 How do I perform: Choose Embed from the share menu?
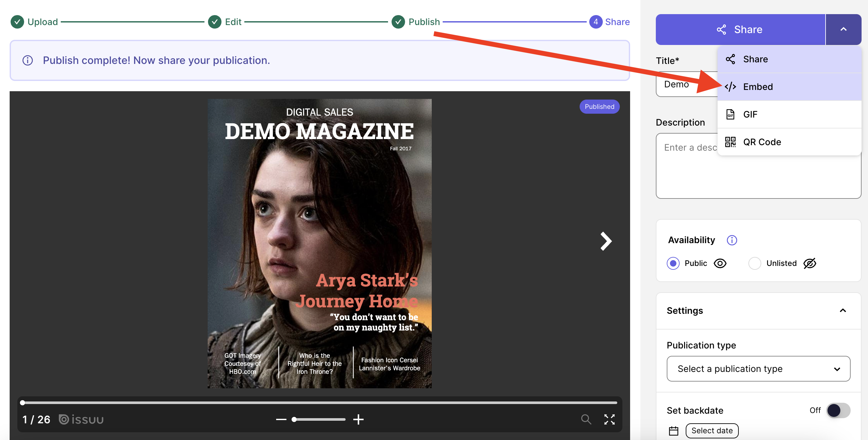(758, 86)
